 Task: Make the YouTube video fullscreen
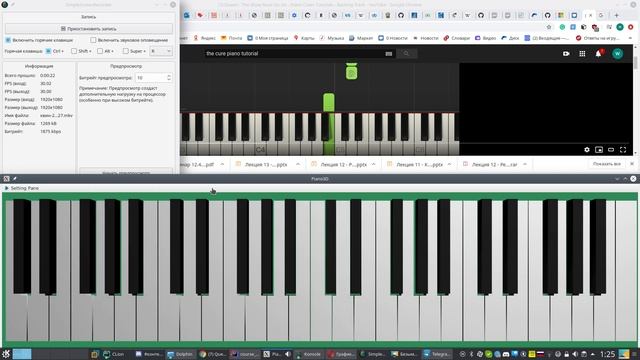click(x=623, y=150)
